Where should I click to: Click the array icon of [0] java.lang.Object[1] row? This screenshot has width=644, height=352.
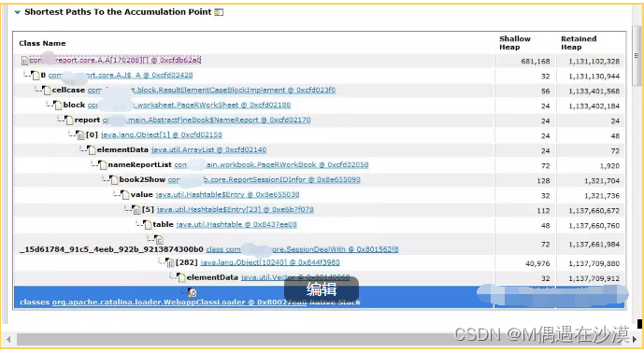point(80,135)
